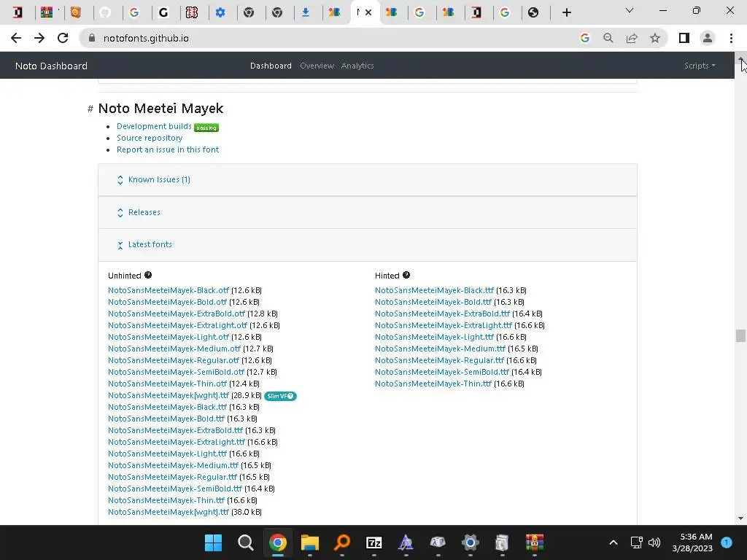747x560 pixels.
Task: Open the Analytics nav item
Action: click(357, 66)
